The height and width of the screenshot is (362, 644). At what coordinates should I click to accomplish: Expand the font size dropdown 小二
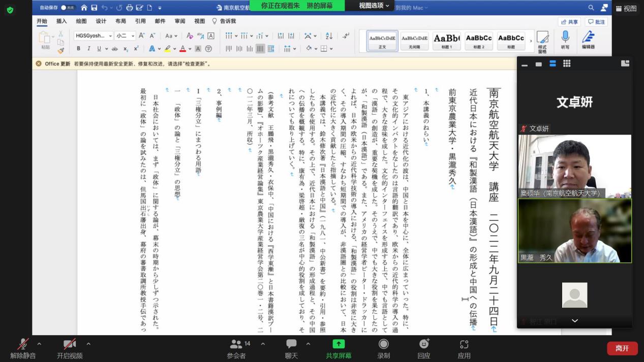pos(133,36)
